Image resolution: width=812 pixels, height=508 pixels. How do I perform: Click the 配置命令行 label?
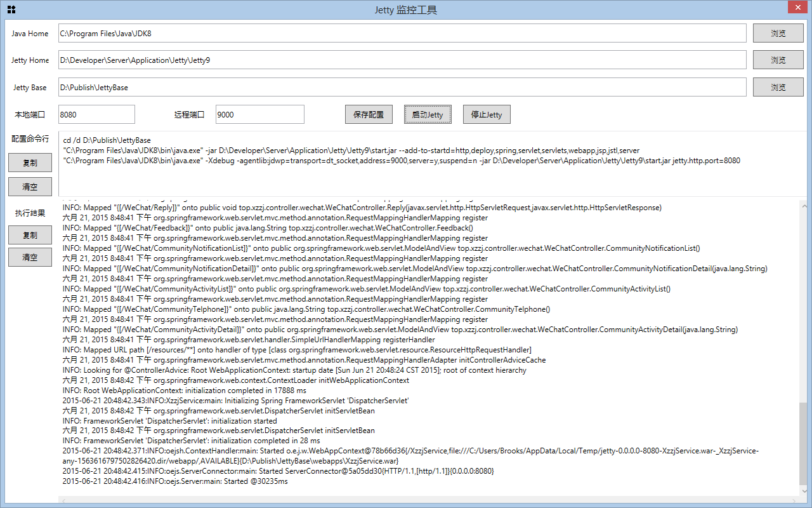pyautogui.click(x=30, y=138)
